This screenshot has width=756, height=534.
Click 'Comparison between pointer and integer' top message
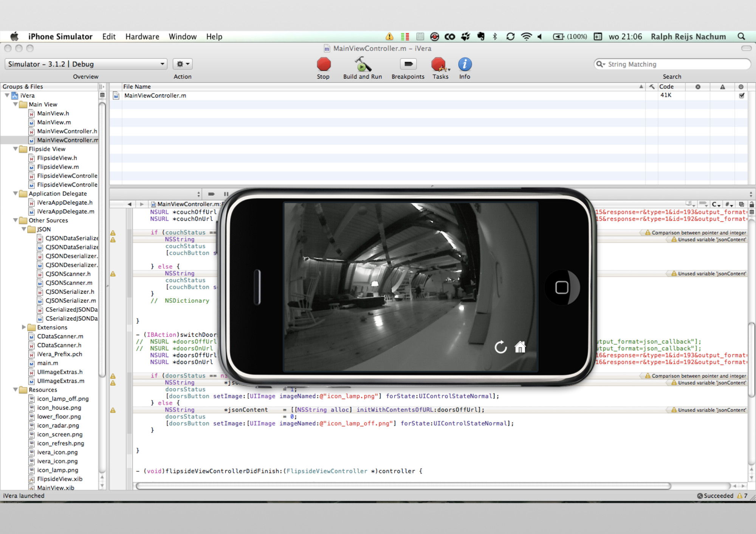click(699, 233)
